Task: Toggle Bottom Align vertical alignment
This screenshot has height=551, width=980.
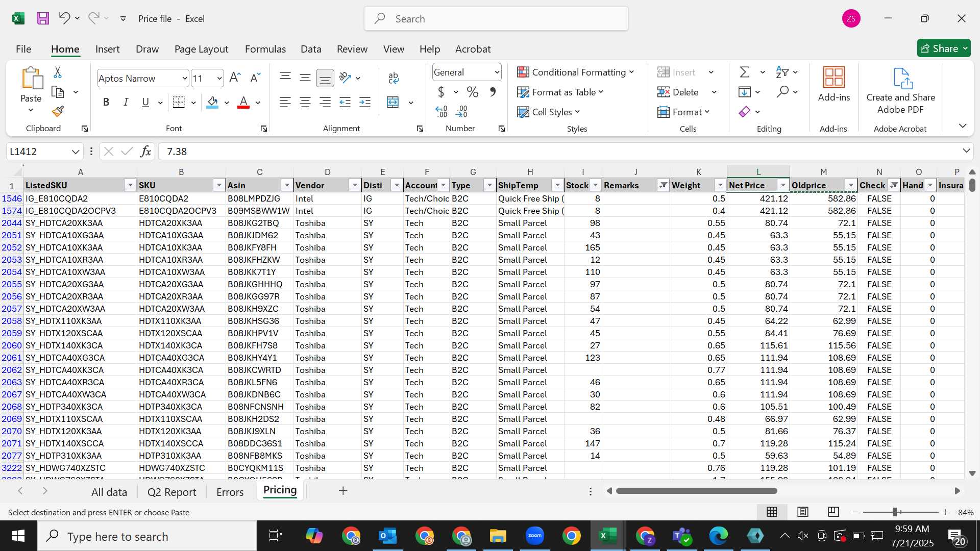Action: point(325,78)
